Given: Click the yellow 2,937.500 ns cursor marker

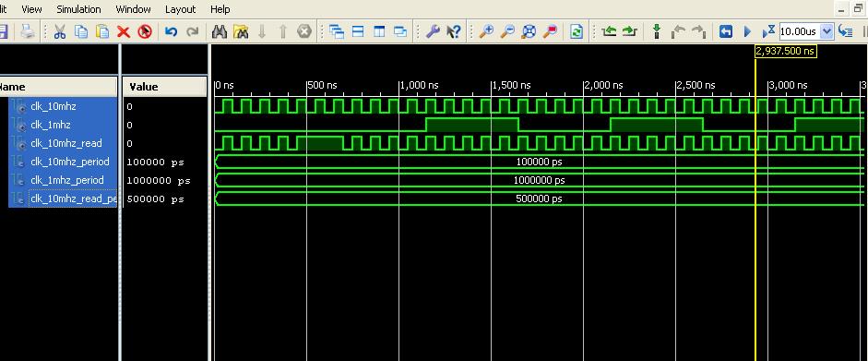Looking at the screenshot, I should (x=786, y=51).
